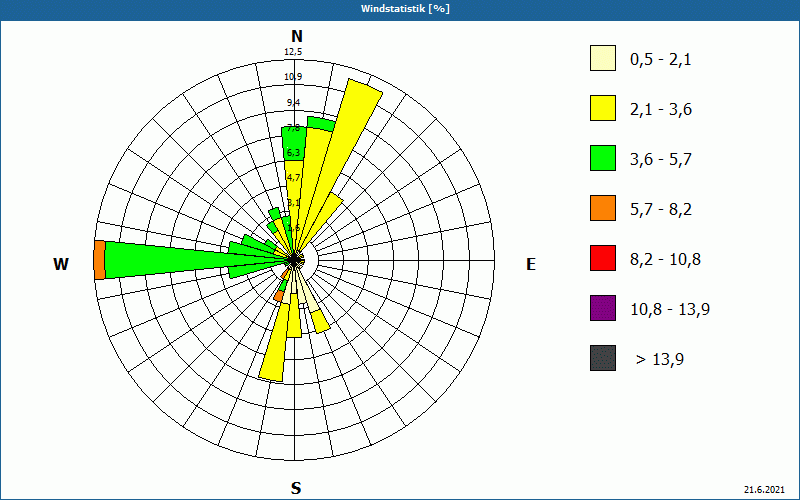The image size is (800, 500).
Task: Click the W compass label
Action: click(x=61, y=264)
